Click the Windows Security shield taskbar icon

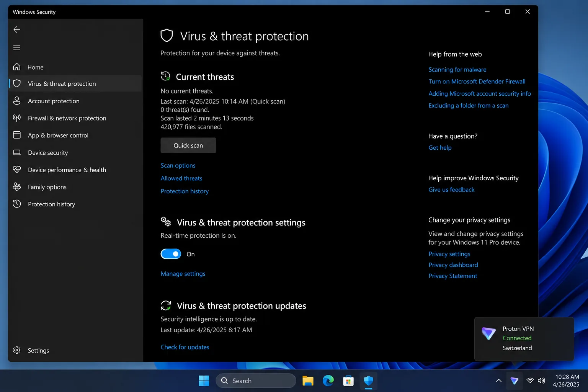(x=368, y=381)
